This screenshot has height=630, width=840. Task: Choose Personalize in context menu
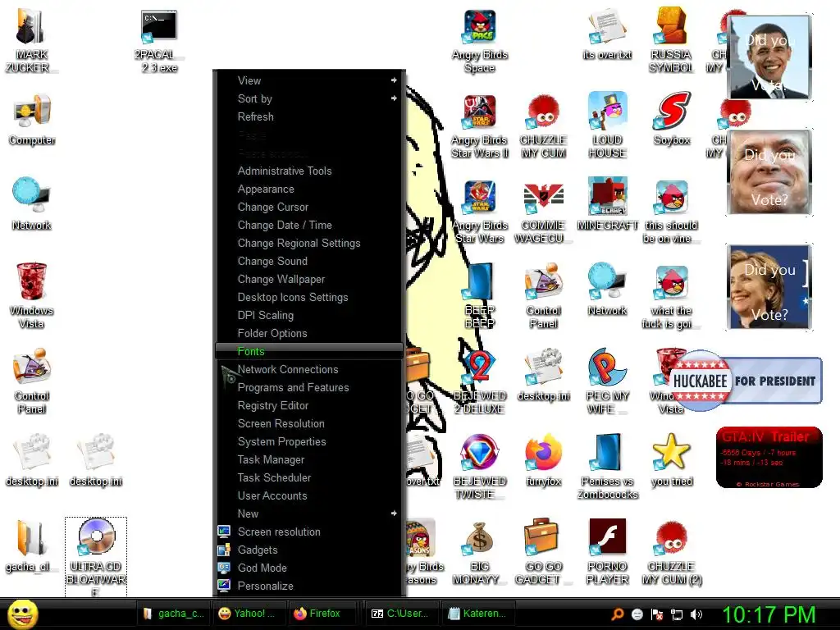coord(309,586)
